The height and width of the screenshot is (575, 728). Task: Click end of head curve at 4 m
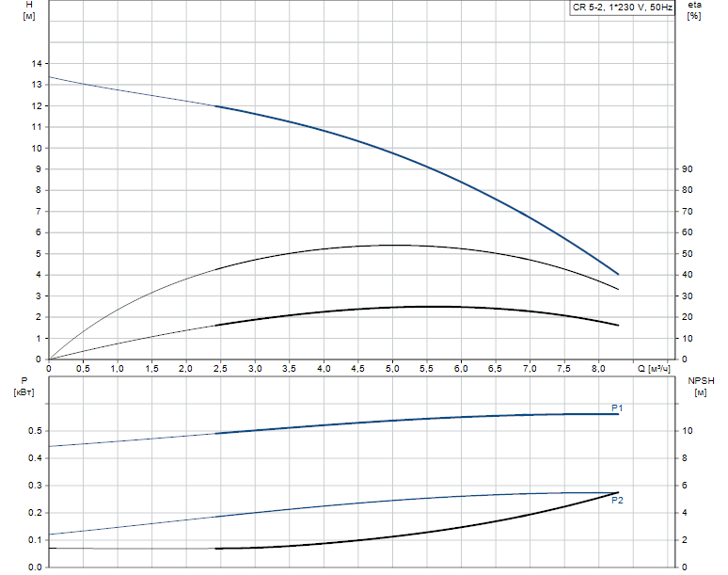click(x=618, y=274)
